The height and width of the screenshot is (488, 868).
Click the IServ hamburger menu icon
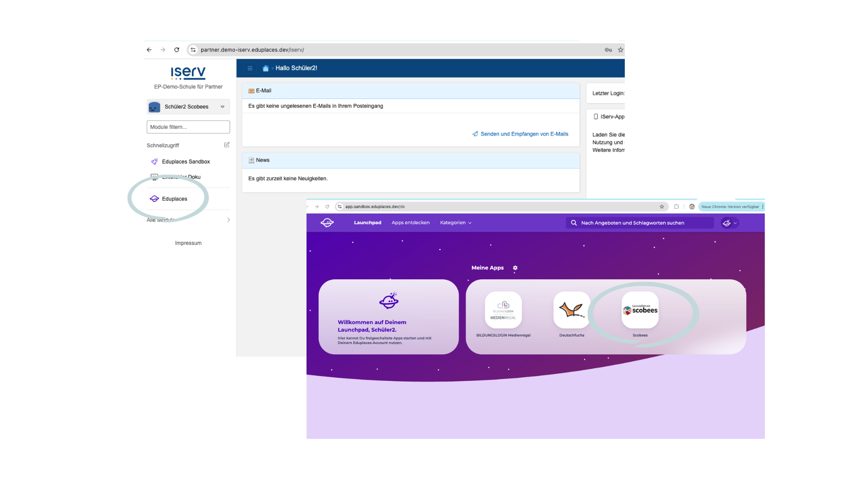pos(250,68)
